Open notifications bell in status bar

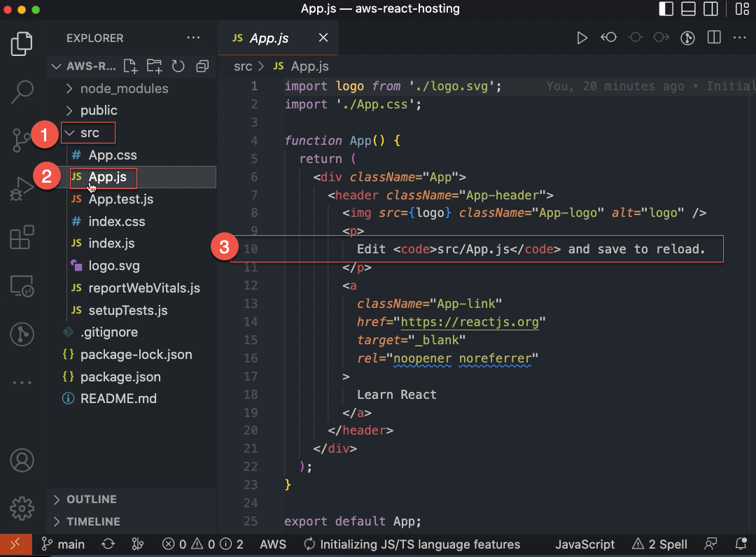[741, 544]
